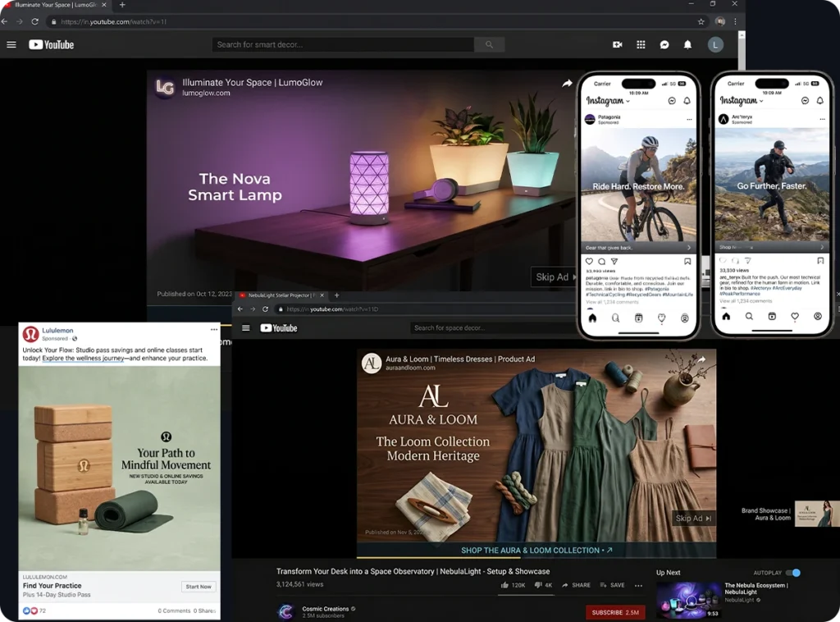Select the NebulaLight Stellar Projector browser tab

coord(282,295)
